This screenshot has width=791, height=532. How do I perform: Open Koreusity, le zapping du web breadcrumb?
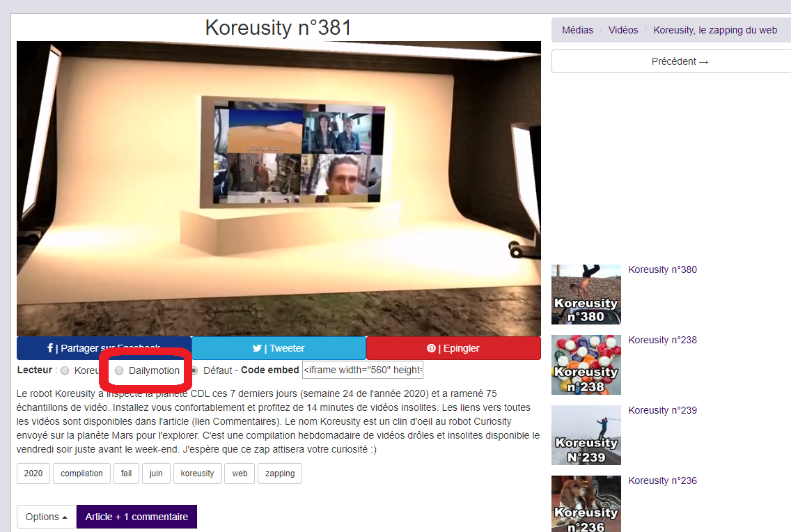[715, 30]
